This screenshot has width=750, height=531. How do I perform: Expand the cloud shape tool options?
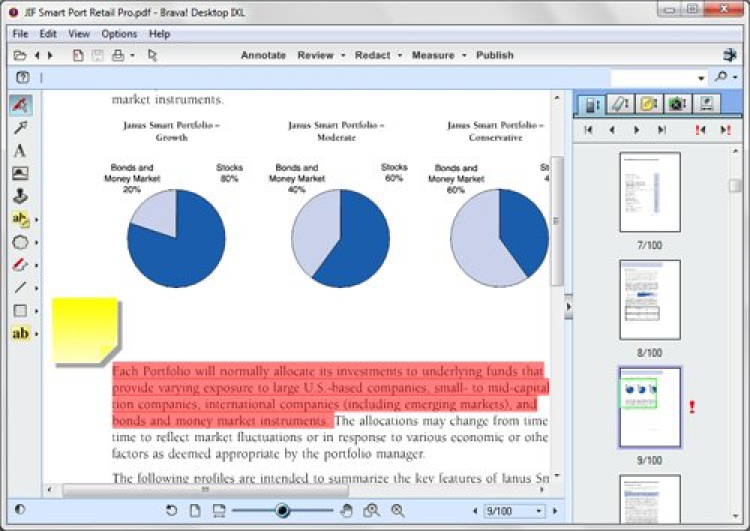pos(36,243)
